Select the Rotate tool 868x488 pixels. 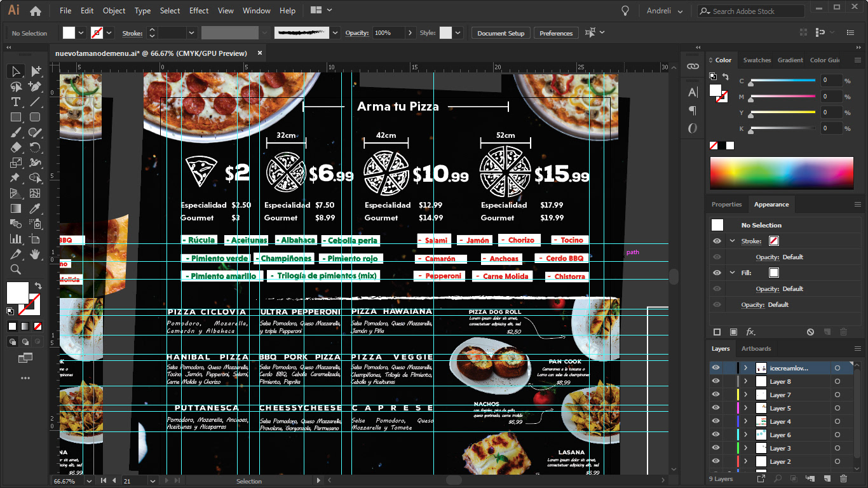[x=35, y=147]
